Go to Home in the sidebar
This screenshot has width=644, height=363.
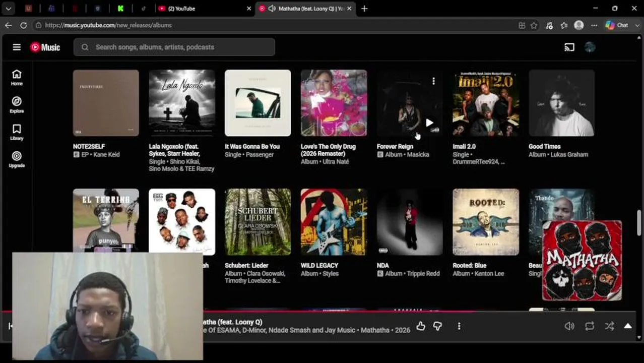17,78
